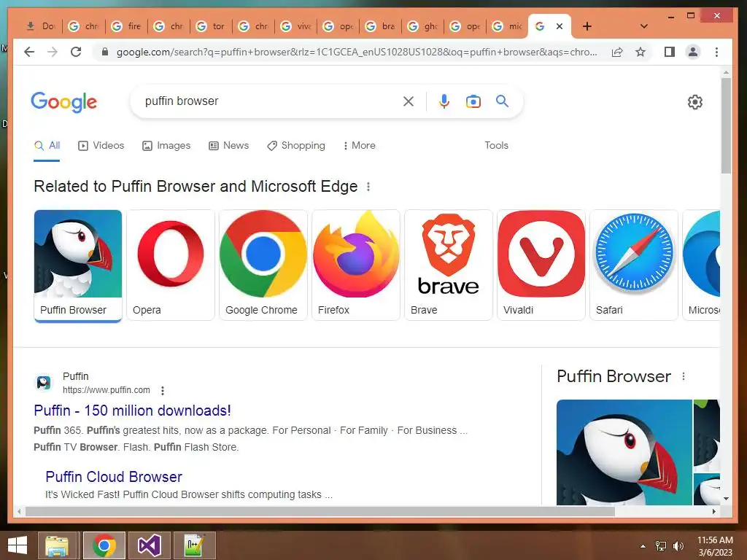Switch to the 'bra' search tab

[x=381, y=26]
